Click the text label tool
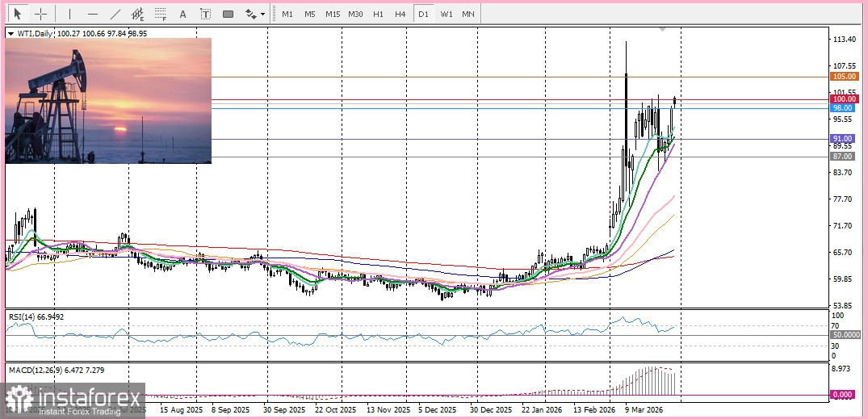Viewport: 868px width, 419px height. 205,14
